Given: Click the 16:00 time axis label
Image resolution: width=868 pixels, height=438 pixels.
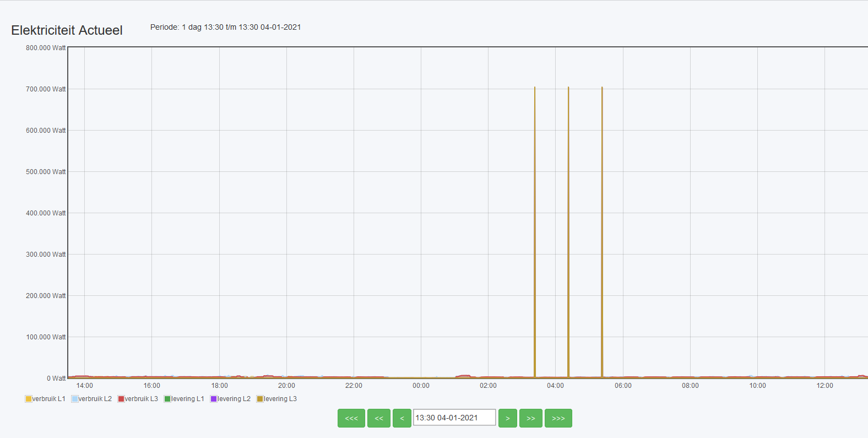Looking at the screenshot, I should point(152,386).
